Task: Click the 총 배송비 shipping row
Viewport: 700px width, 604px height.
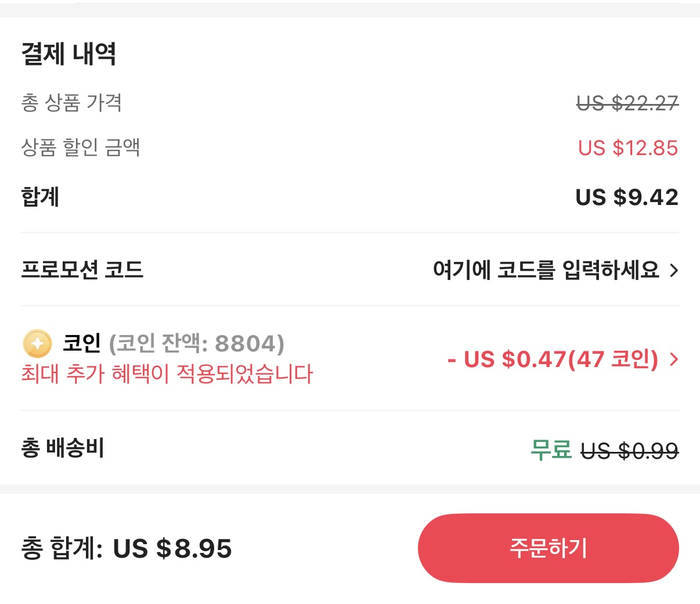Action: click(x=62, y=448)
